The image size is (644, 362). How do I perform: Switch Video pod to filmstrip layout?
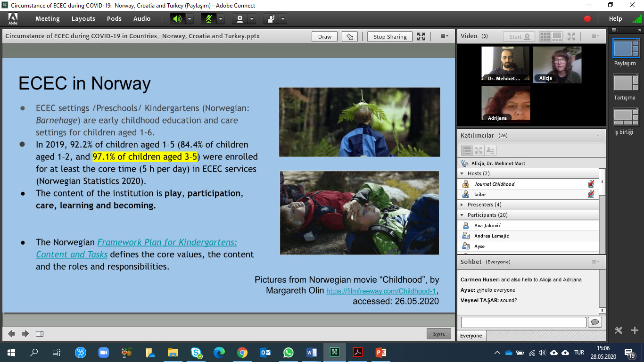[x=557, y=36]
